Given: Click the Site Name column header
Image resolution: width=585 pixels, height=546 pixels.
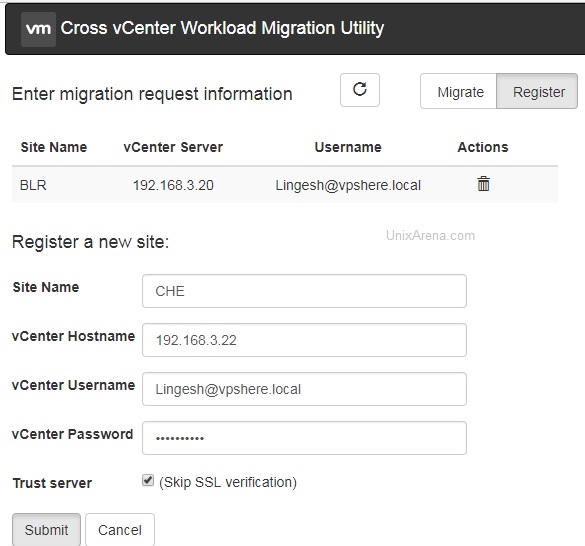Looking at the screenshot, I should tap(54, 147).
